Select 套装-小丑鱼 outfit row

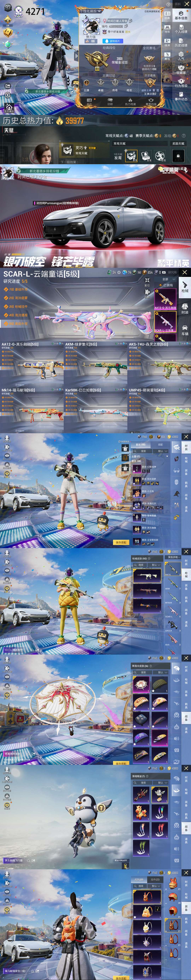coord(150,494)
